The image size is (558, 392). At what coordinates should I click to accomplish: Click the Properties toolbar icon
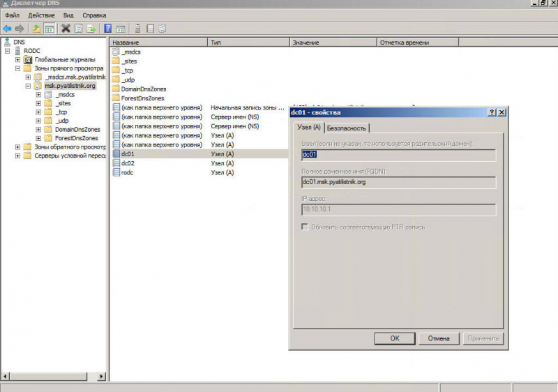coord(78,29)
